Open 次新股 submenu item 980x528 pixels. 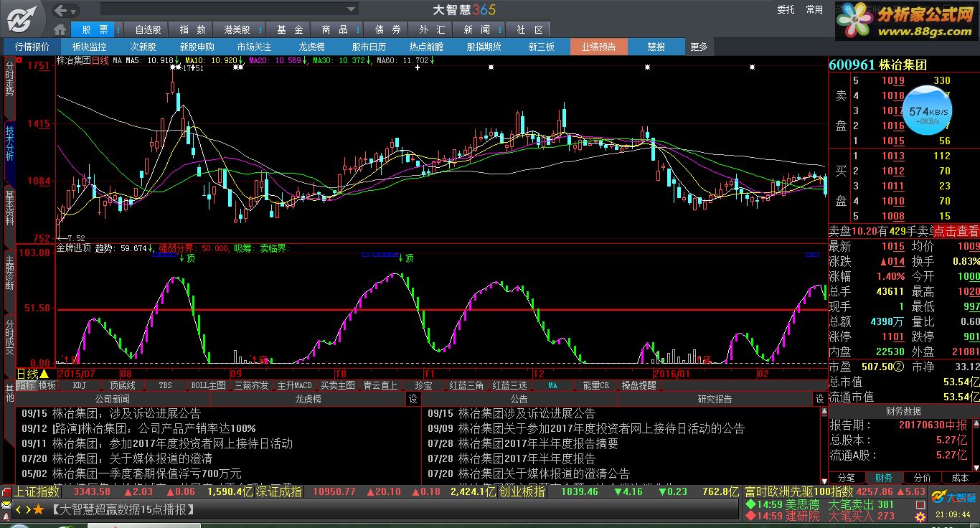point(143,47)
